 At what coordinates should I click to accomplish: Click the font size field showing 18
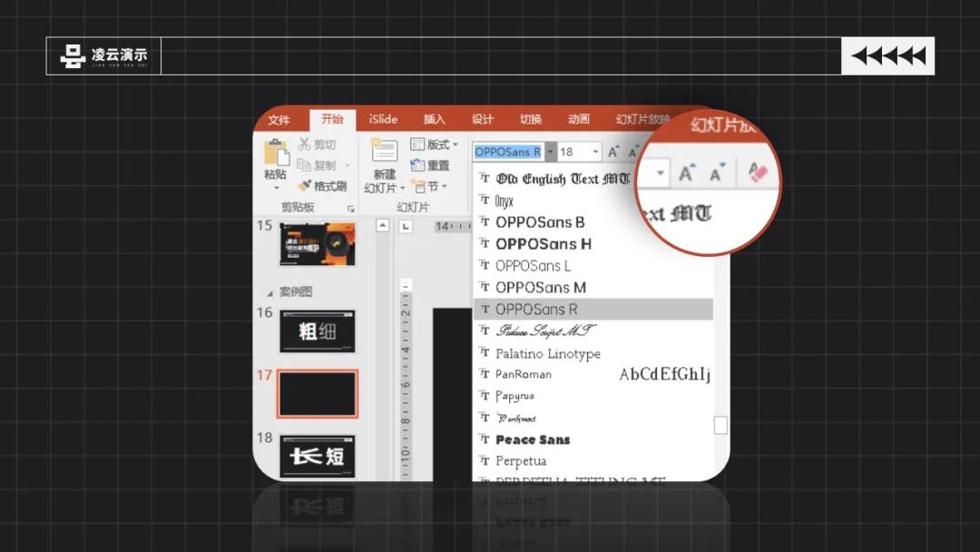tap(573, 152)
